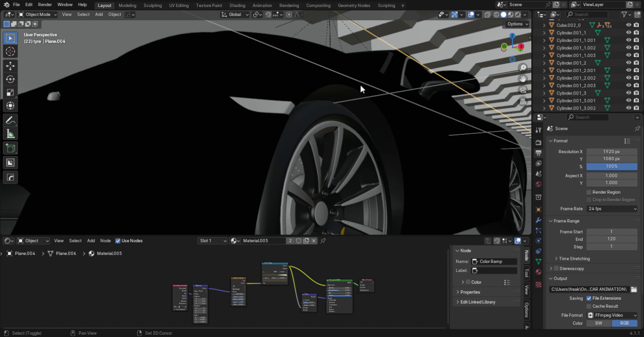Open the Animation workspace tab
644x337 pixels.
point(262,6)
